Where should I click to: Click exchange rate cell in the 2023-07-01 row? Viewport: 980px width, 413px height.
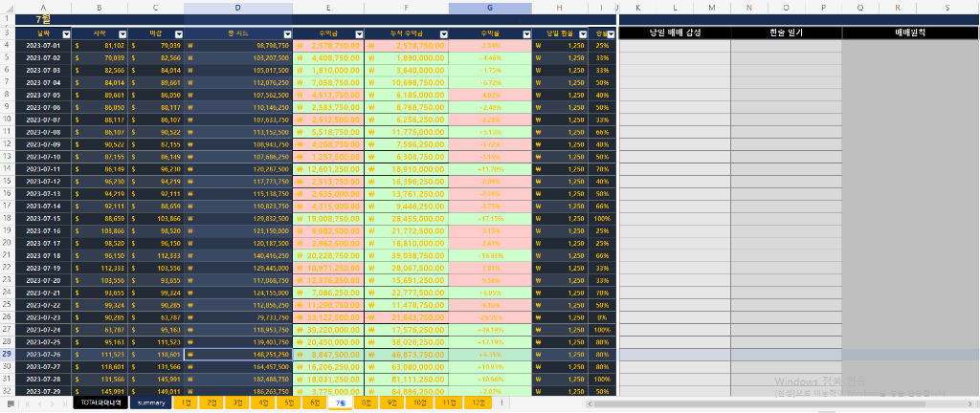tap(560, 46)
